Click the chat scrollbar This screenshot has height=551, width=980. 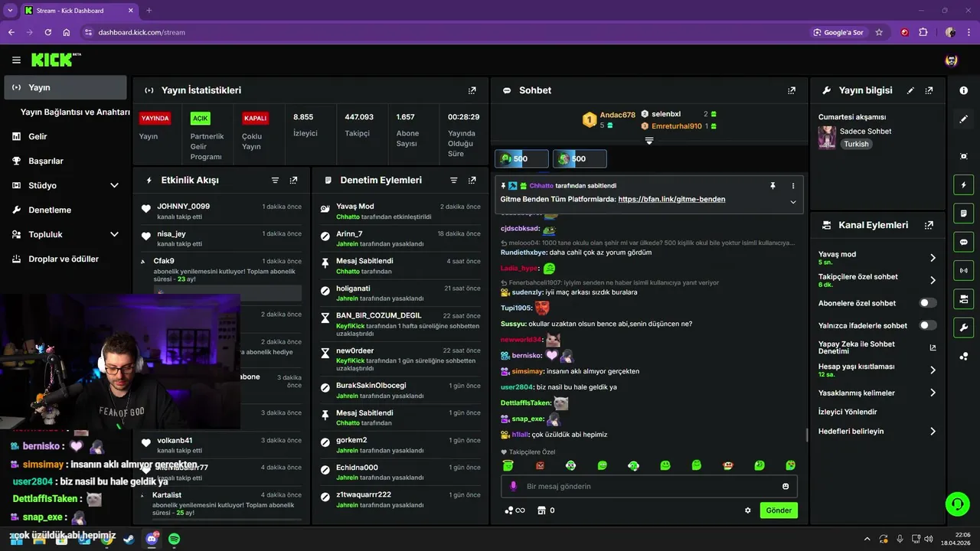click(806, 435)
